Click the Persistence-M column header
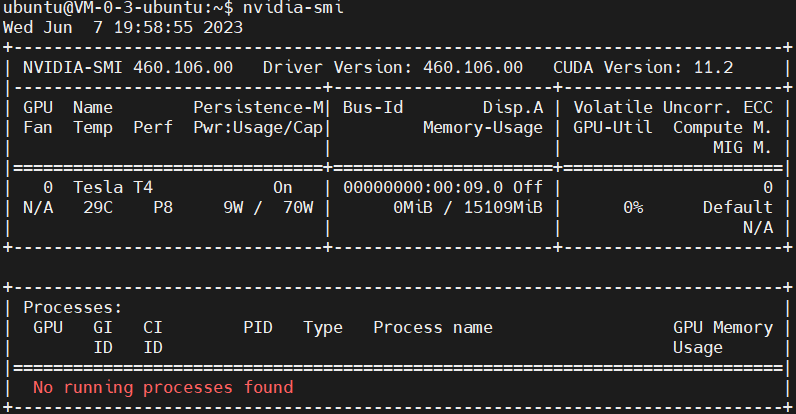The image size is (796, 414). tap(258, 107)
